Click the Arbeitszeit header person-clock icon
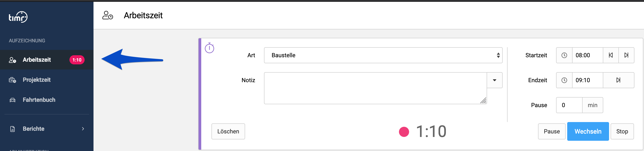 click(108, 15)
